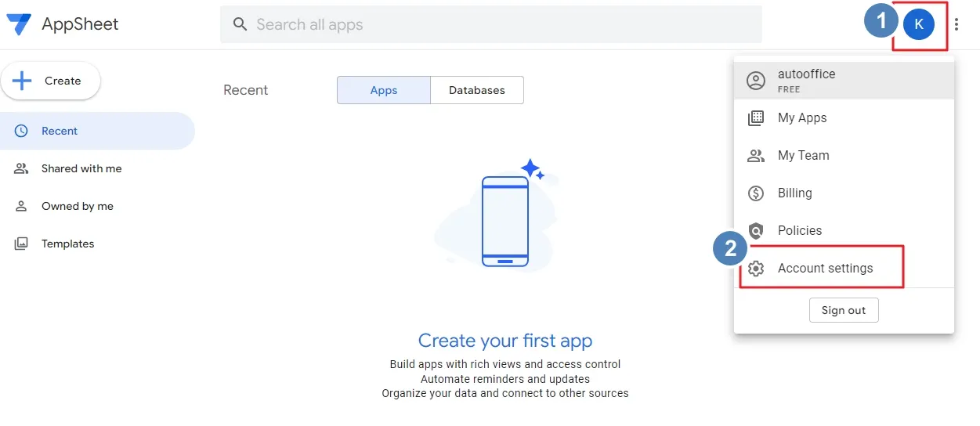Click 'Organize your data and connect' text
The image size is (980, 426).
point(505,393)
